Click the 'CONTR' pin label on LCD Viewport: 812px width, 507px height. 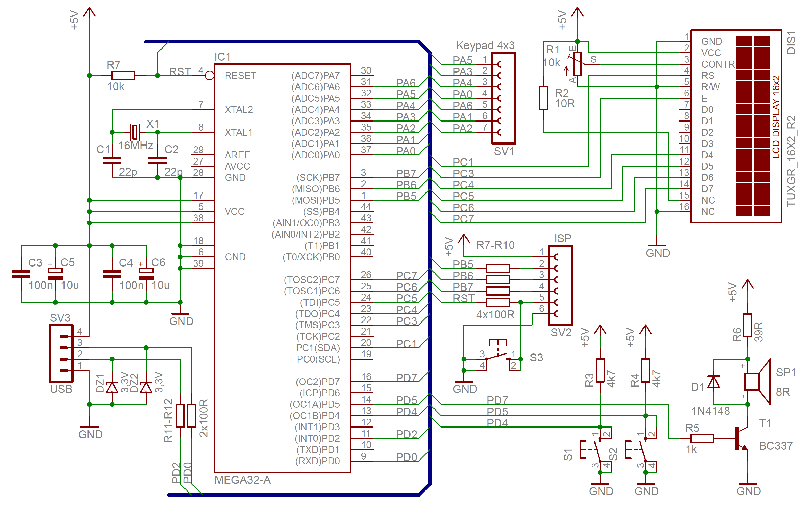[x=718, y=64]
